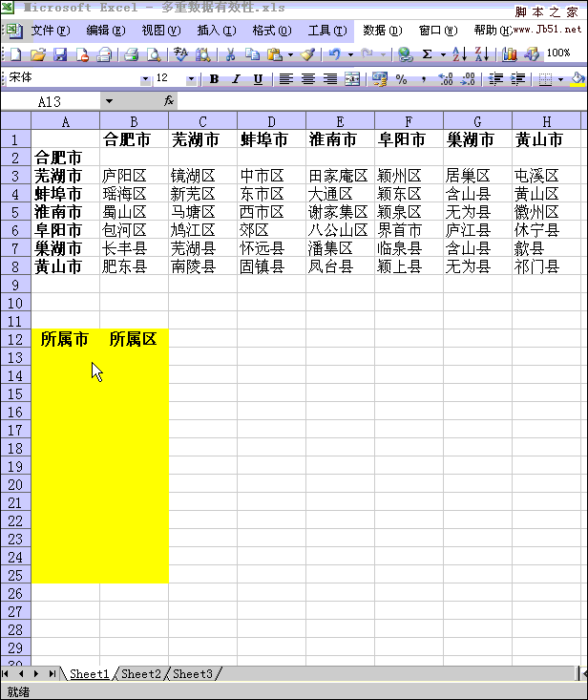Open the font name dropdown

coord(145,79)
